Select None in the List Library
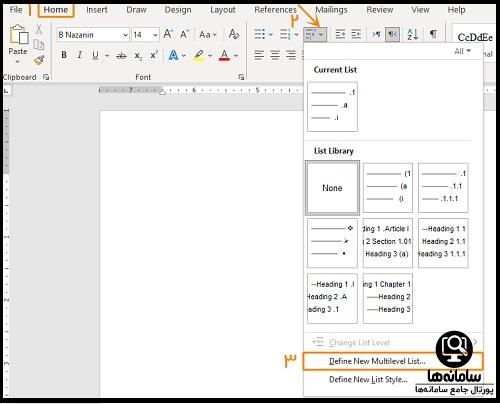 [332, 188]
